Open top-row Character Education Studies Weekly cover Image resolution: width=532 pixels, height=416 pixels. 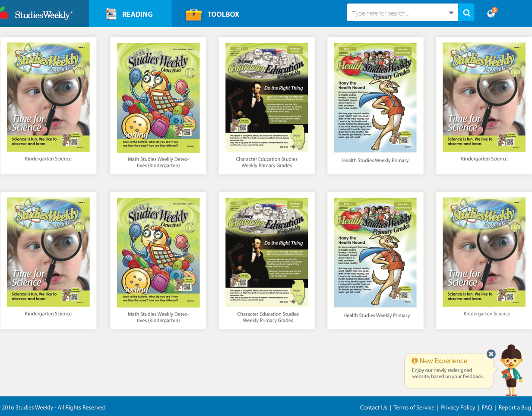point(267,98)
